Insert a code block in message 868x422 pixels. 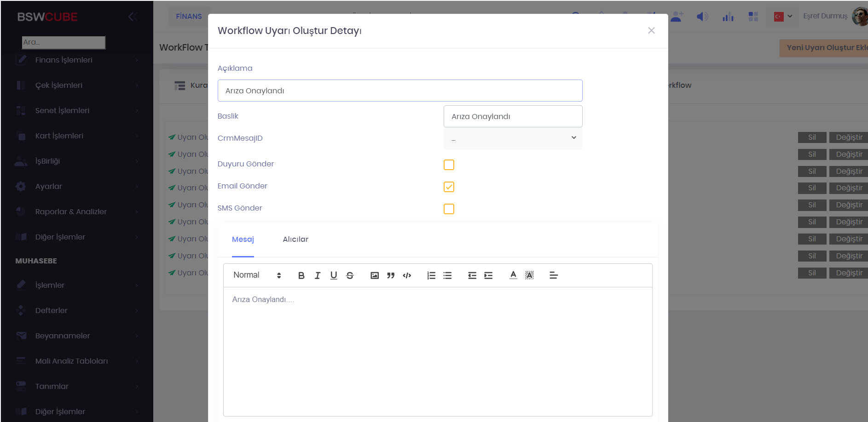click(407, 275)
